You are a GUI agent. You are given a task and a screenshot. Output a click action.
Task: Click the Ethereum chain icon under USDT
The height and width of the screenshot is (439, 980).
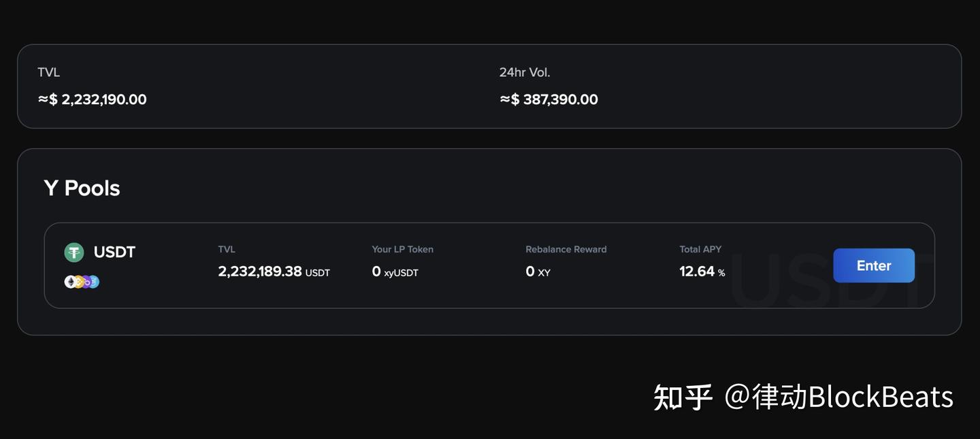(x=70, y=280)
